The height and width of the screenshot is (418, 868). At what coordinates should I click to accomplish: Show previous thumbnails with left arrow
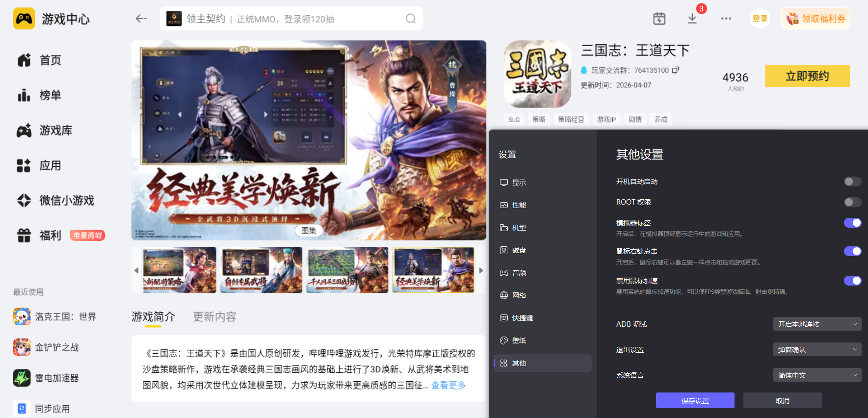(136, 270)
